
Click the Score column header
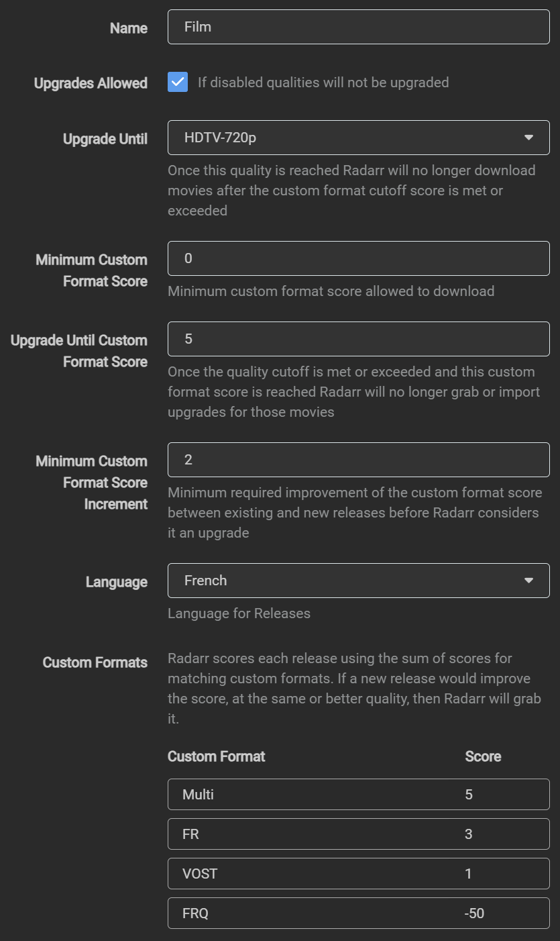[x=483, y=756]
